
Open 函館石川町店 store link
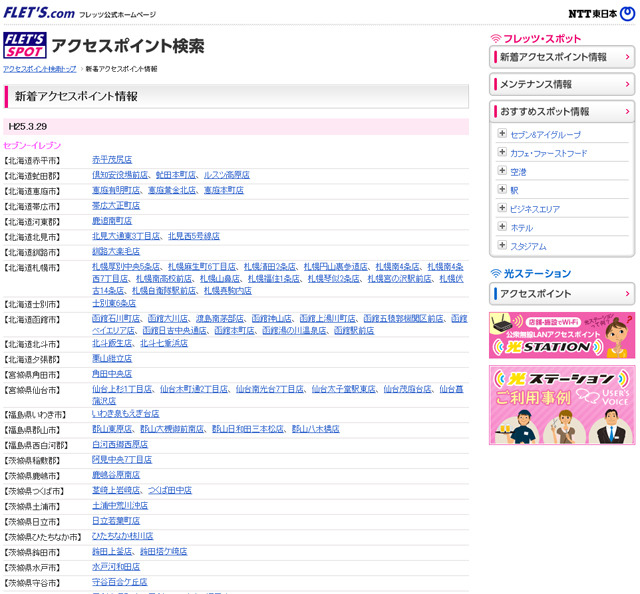(116, 318)
